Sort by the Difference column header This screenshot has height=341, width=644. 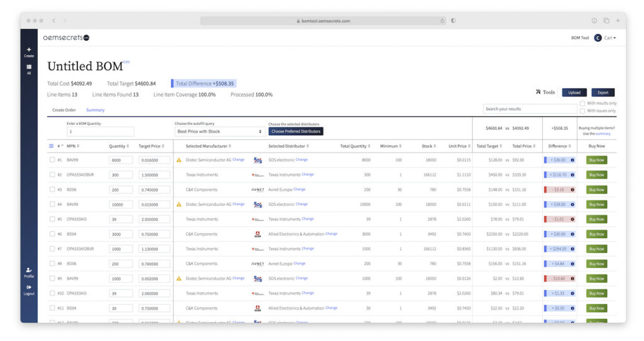(x=559, y=146)
